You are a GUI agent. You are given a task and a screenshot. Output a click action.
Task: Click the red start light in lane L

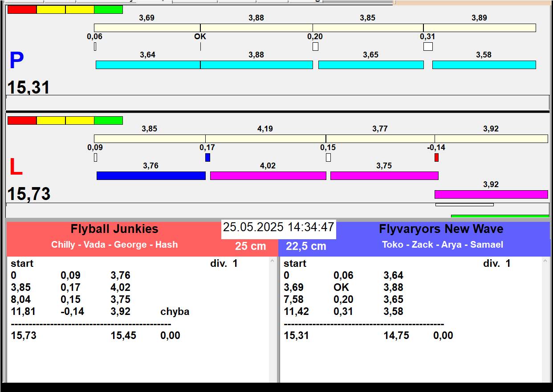(x=22, y=120)
